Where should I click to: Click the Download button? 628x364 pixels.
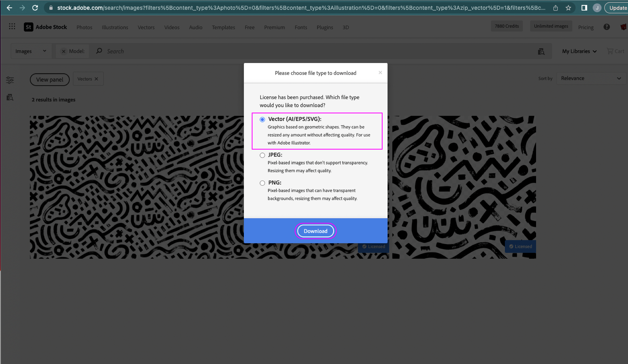(x=315, y=231)
